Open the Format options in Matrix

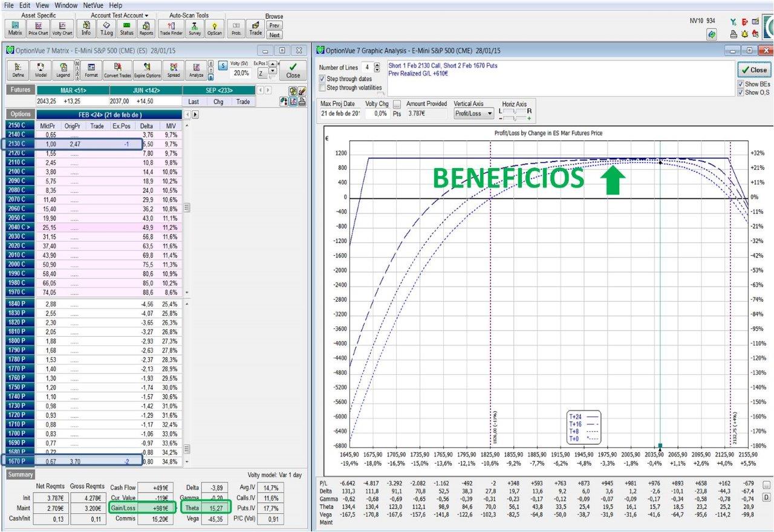pos(91,70)
